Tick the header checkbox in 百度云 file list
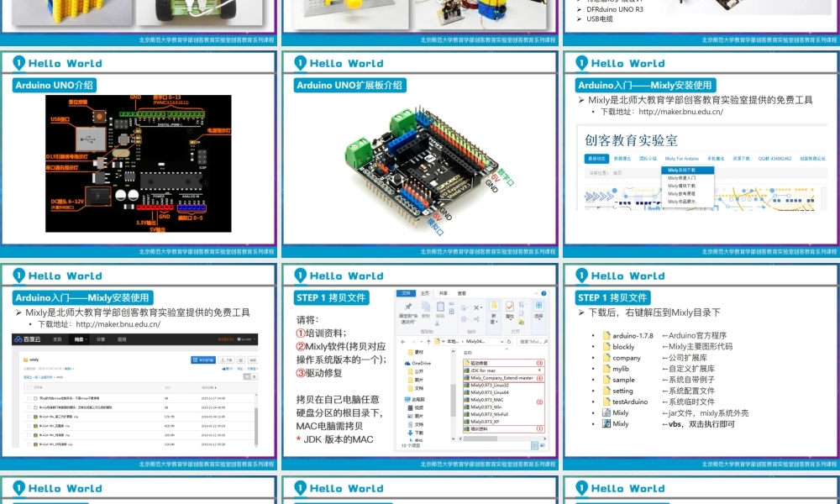 pos(28,387)
